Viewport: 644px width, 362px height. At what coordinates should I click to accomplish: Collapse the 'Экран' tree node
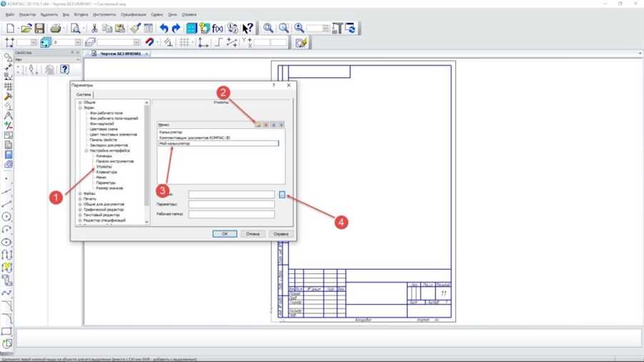click(80, 107)
